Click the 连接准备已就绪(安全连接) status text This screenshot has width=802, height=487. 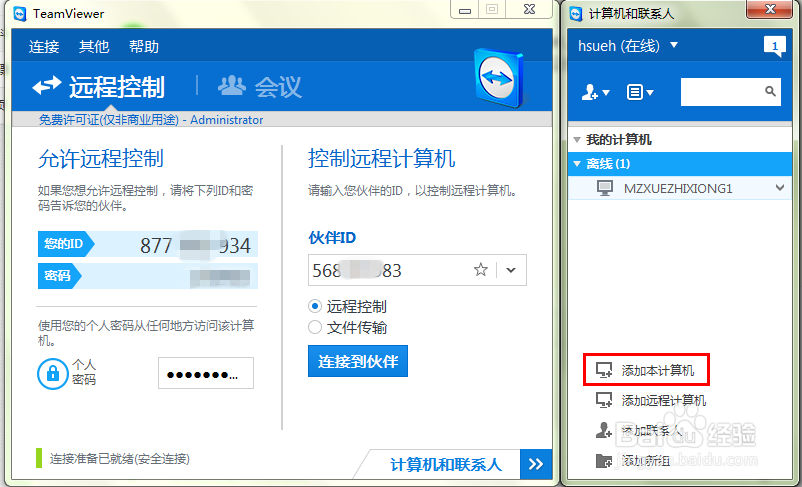coord(120,458)
